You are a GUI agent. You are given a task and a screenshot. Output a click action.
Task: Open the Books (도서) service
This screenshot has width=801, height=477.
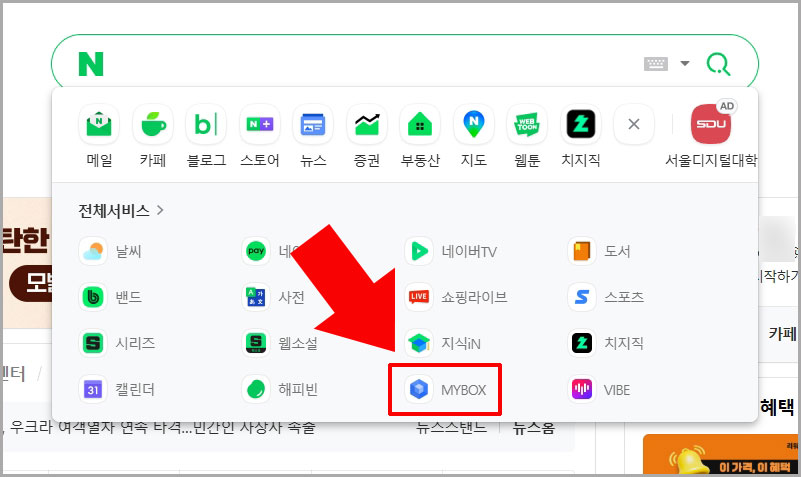tap(600, 251)
